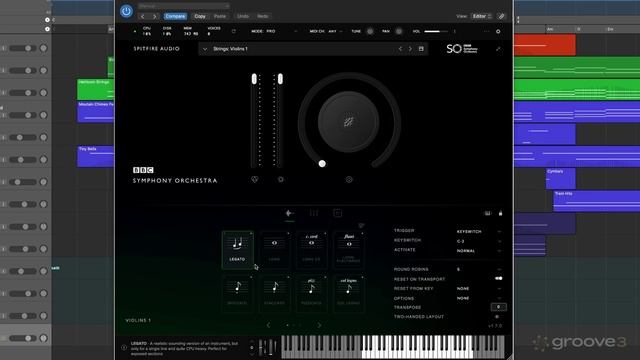Toggle the Two-Handed Layout option
The image size is (640, 360).
click(x=497, y=317)
